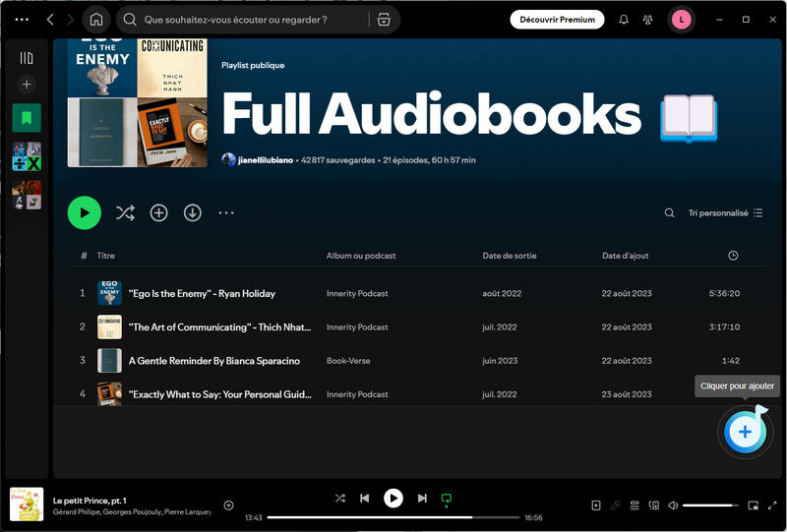Open the user profile avatar 'L'
This screenshot has height=532, width=787.
pos(681,20)
